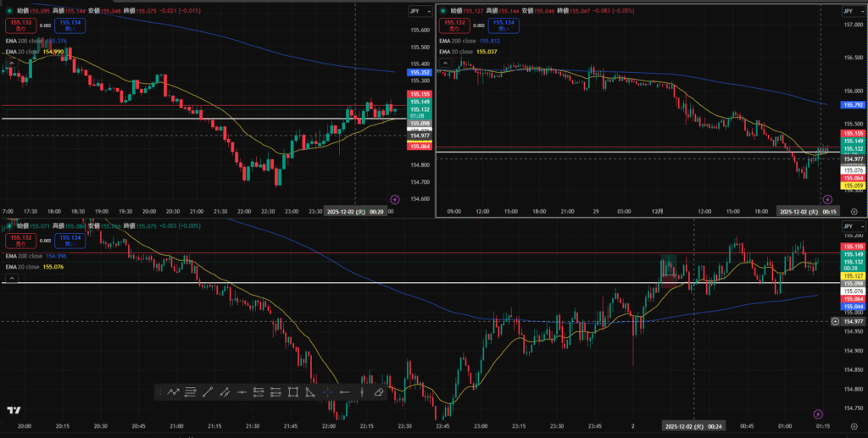Image resolution: width=868 pixels, height=438 pixels.
Task: Open the JPY currency dropdown in bottom chart
Action: 847,227
